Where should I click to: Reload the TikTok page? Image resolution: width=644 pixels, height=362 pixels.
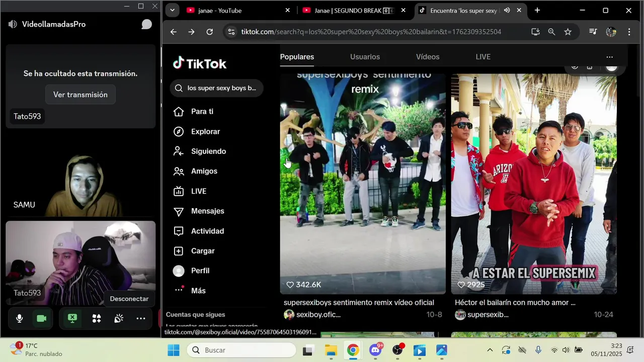(x=210, y=32)
